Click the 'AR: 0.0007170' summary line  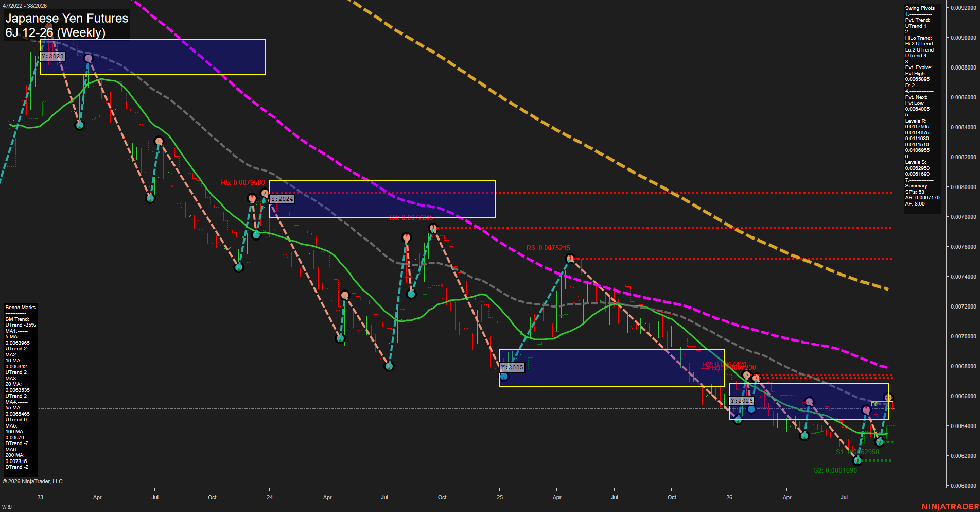922,198
